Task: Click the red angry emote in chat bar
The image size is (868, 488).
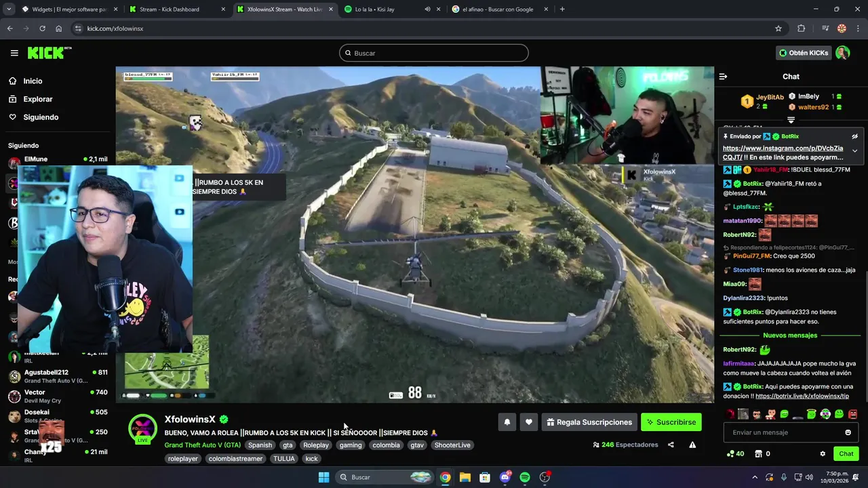Action: tap(853, 414)
